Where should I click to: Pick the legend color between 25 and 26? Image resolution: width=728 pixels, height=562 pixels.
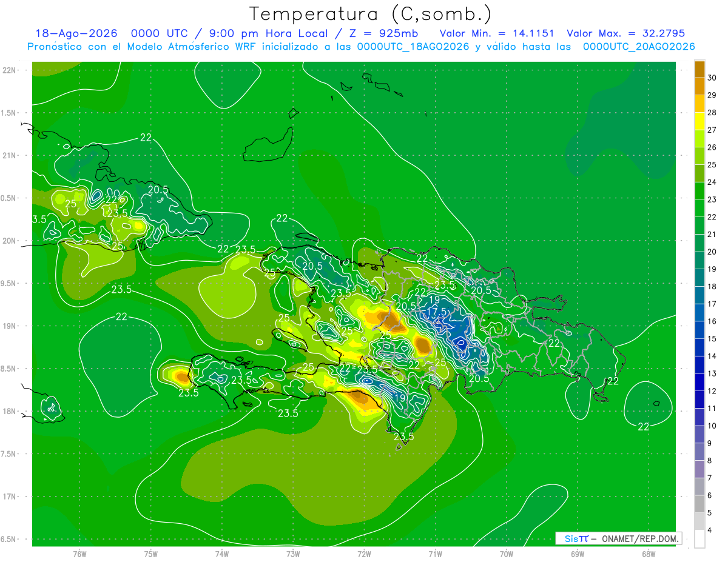(699, 156)
